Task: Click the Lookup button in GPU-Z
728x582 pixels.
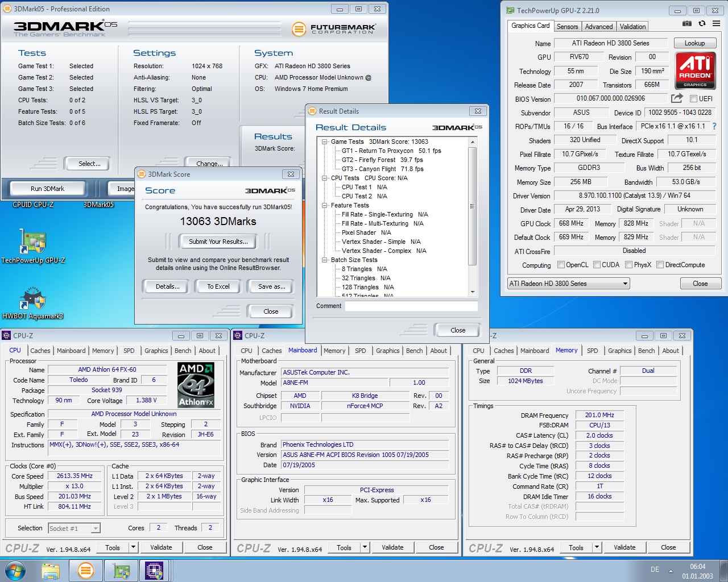Action: click(694, 43)
